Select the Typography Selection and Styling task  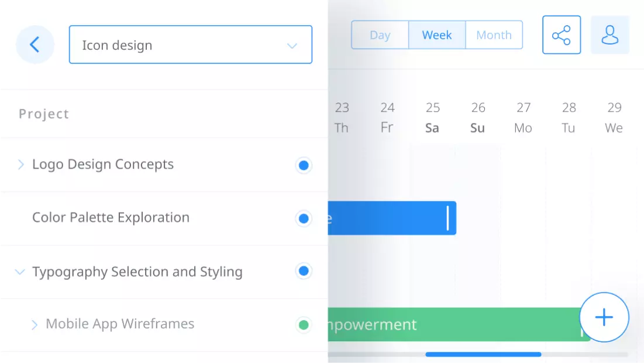pos(137,272)
